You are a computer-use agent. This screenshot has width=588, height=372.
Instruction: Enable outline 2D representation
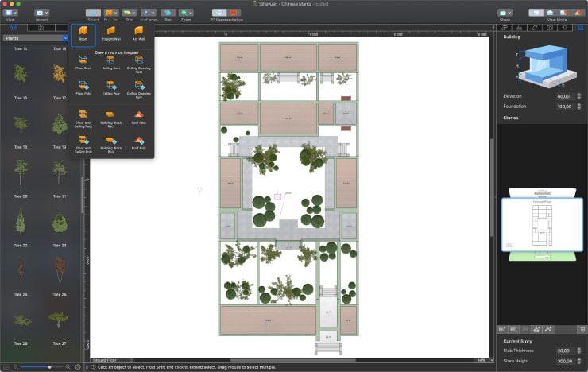point(219,13)
